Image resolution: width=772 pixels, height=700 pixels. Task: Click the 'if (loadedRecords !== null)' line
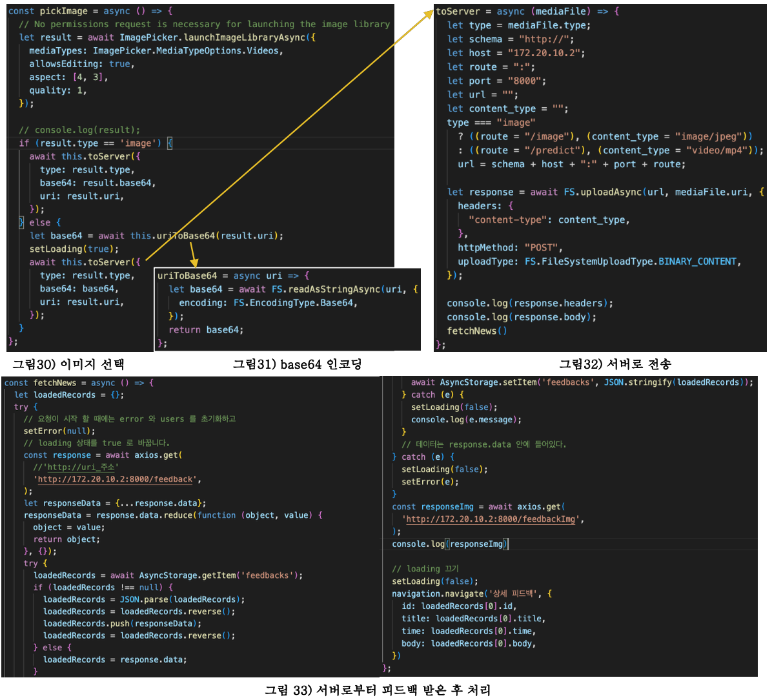click(103, 588)
